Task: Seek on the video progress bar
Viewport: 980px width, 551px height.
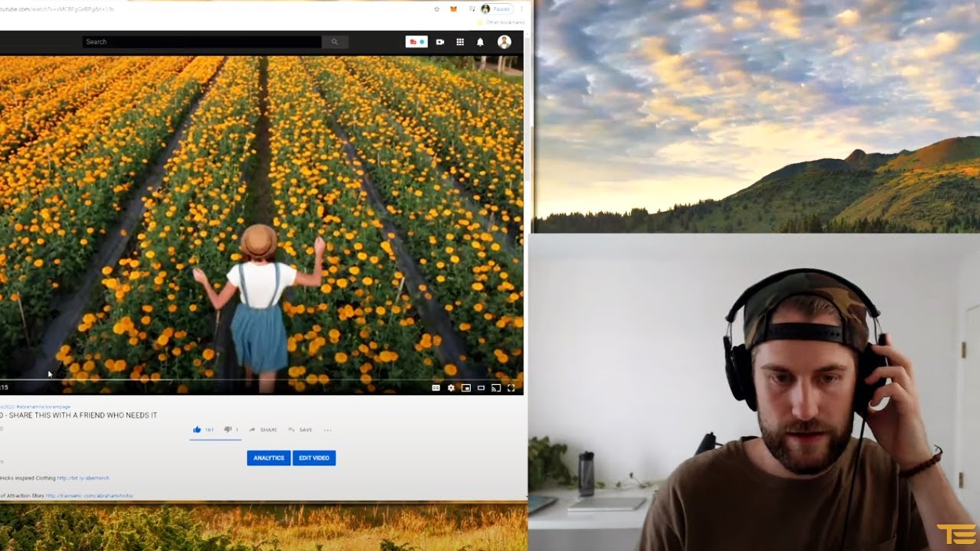Action: coord(261,380)
